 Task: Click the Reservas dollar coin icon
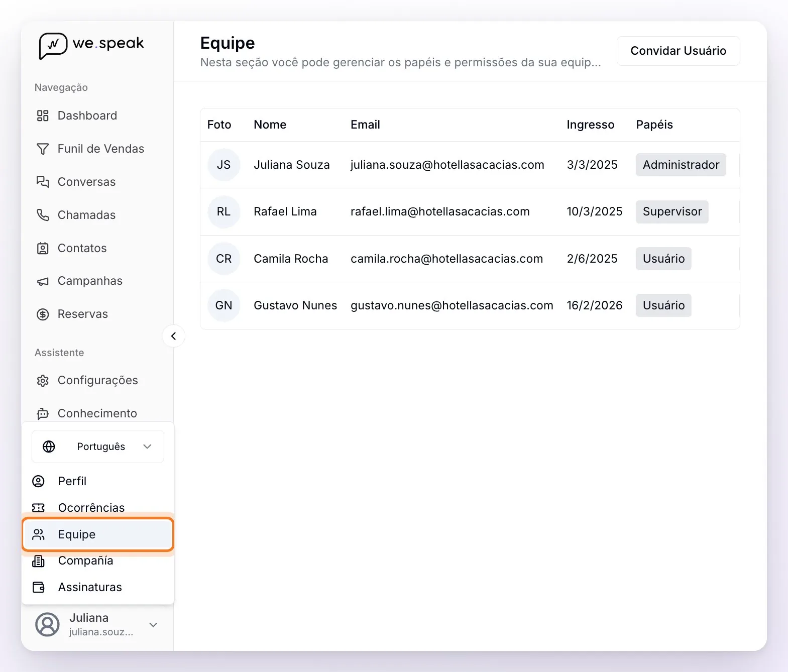pos(43,314)
